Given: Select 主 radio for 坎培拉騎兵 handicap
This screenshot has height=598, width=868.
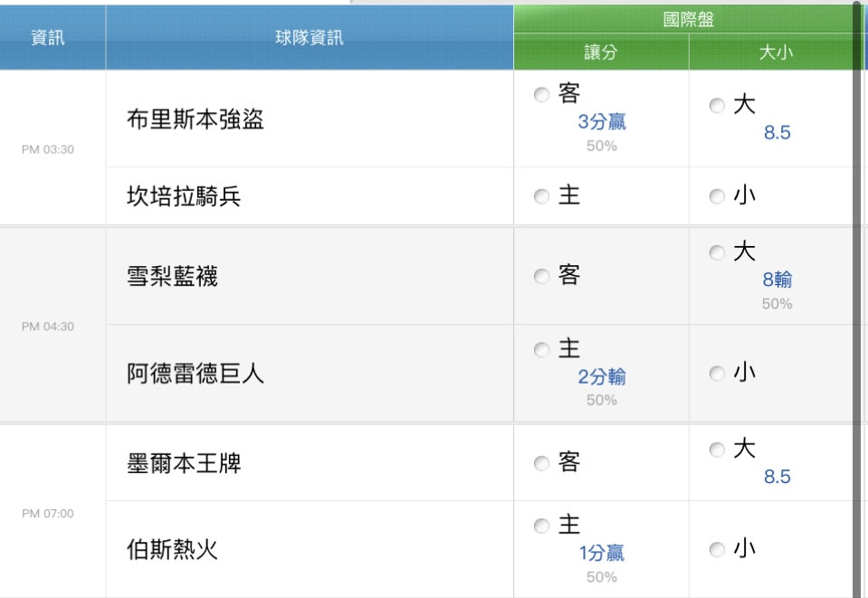Looking at the screenshot, I should 541,196.
